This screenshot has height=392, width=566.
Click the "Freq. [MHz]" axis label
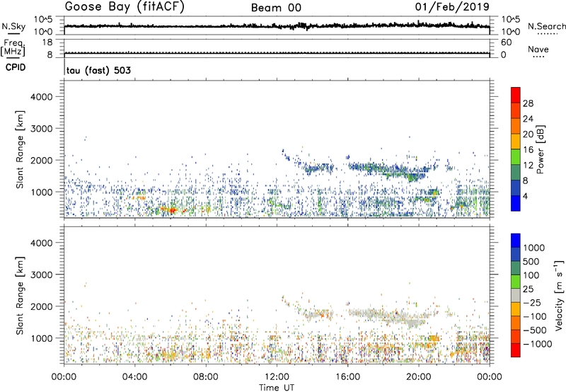pos(13,47)
